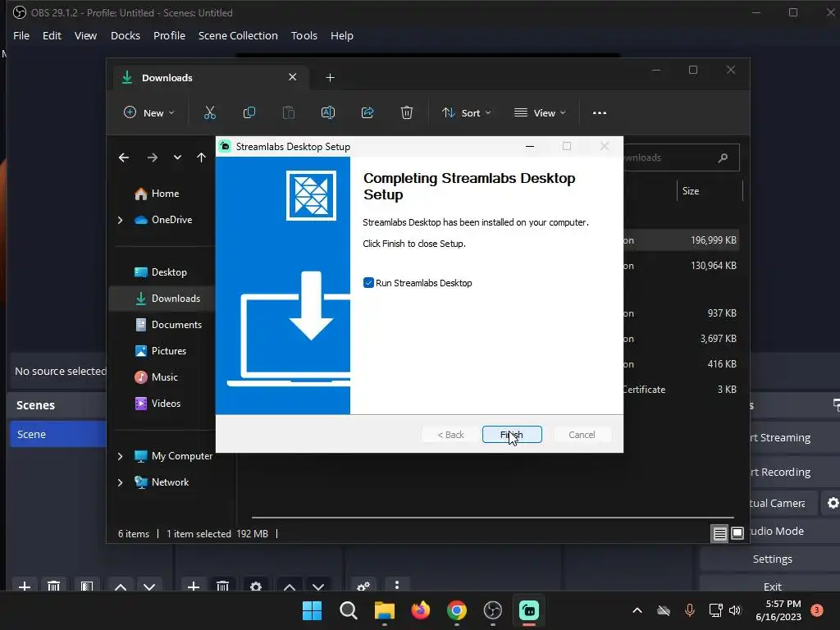This screenshot has height=630, width=840.
Task: Open the File menu in OBS
Action: coord(21,35)
